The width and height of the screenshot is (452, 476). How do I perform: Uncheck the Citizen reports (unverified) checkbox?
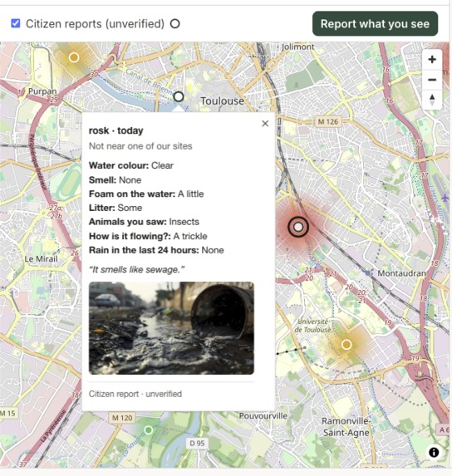16,23
